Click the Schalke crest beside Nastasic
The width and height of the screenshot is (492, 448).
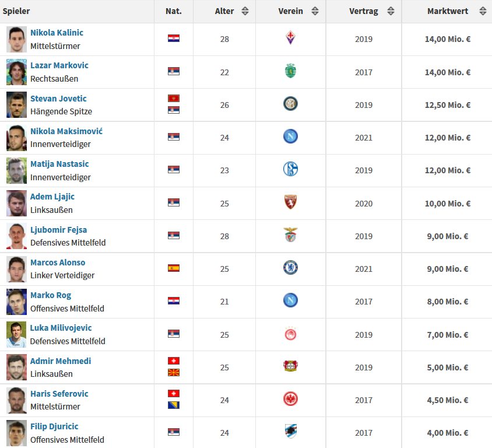point(290,170)
